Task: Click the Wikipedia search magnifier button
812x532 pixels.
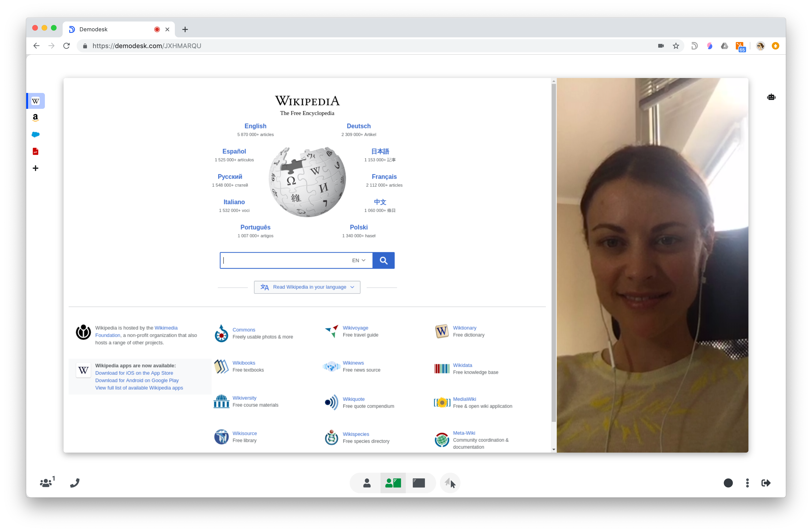Action: [x=384, y=260]
